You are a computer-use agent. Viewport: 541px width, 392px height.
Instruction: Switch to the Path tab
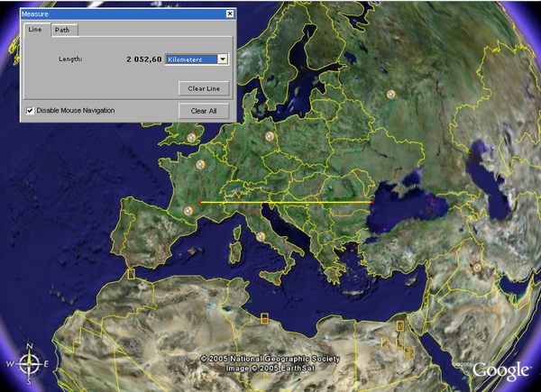65,30
